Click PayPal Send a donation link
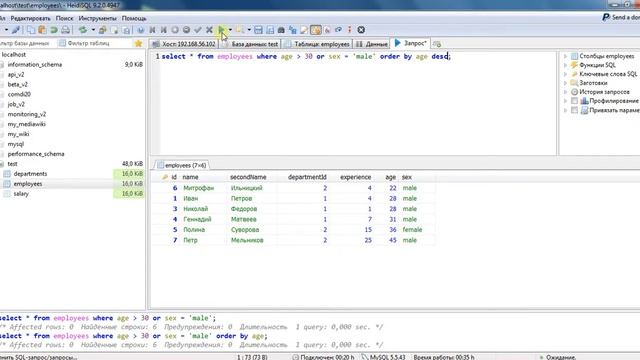This screenshot has height=360, width=640. [621, 17]
